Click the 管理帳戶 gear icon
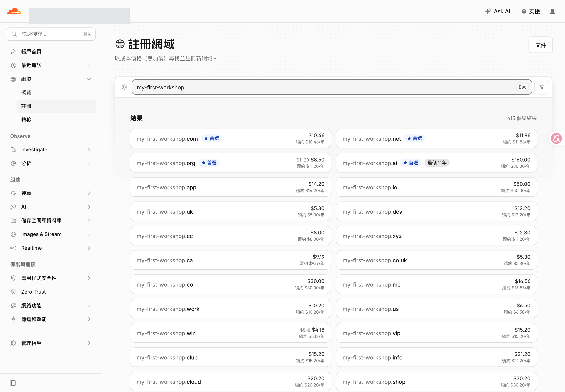The image size is (565, 392). (13, 343)
